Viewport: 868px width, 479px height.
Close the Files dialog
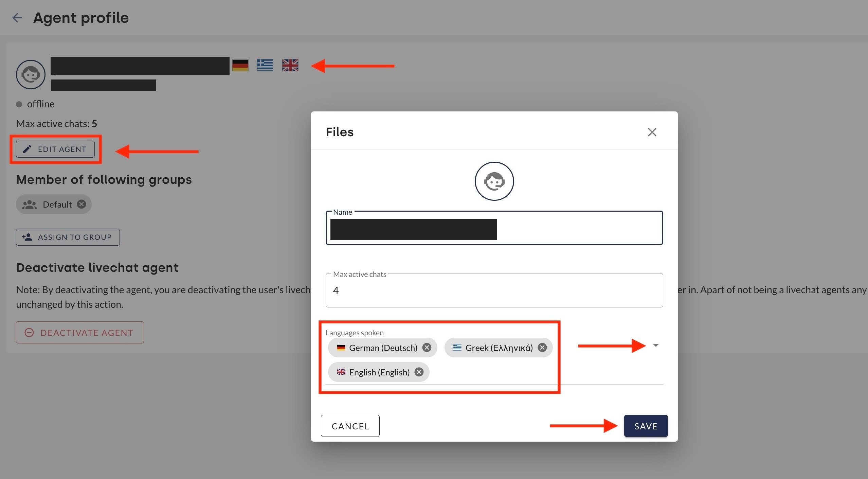click(x=652, y=132)
